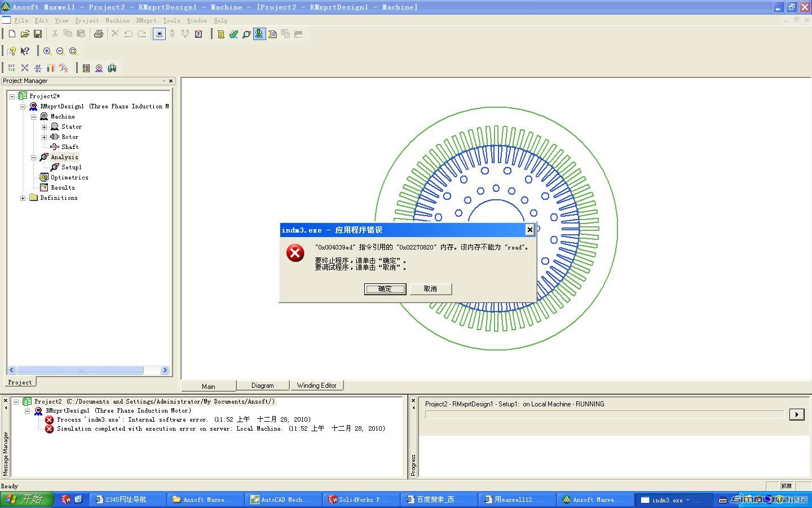Open the RMxprt menu
This screenshot has width=812, height=508.
[146, 20]
